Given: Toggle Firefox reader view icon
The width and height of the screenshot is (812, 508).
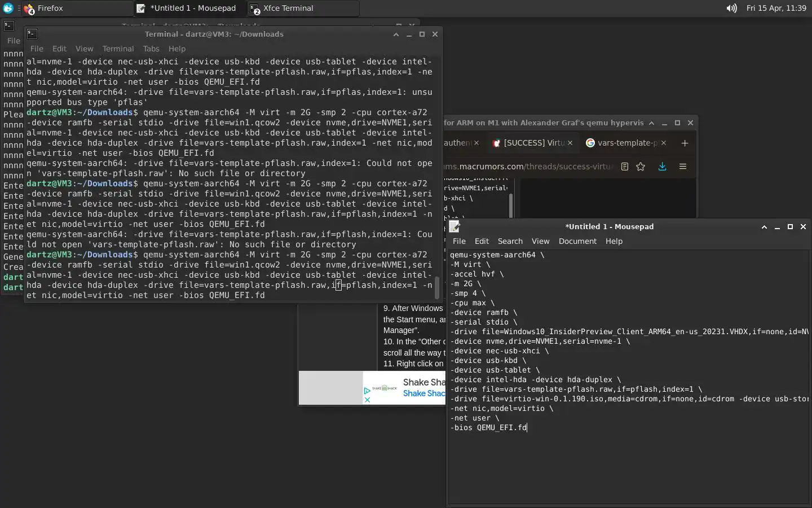Looking at the screenshot, I should (x=625, y=167).
